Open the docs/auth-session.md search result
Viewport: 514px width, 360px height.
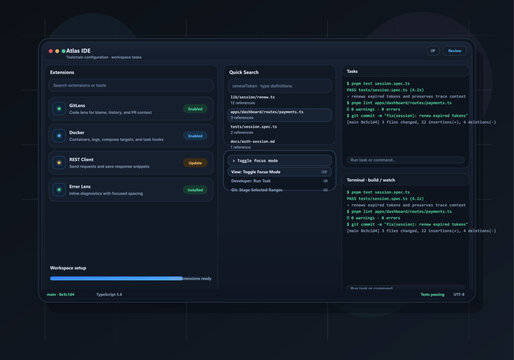[280, 144]
